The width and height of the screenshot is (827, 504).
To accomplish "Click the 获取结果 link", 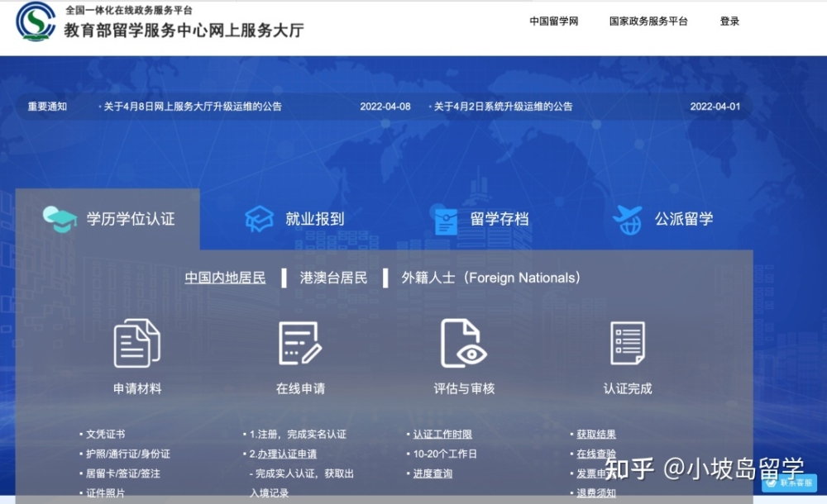I will (x=596, y=435).
